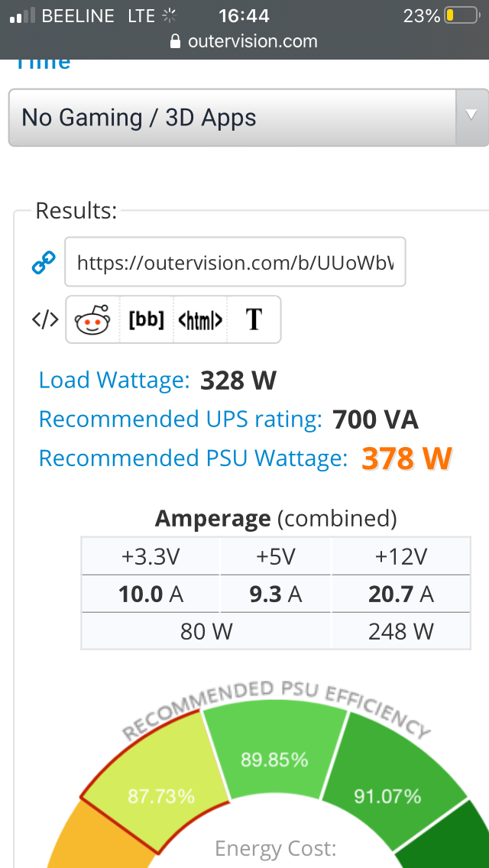Viewport: 489px width, 868px height.
Task: Open the Recommended PSU Wattage label link
Action: pyautogui.click(x=193, y=458)
